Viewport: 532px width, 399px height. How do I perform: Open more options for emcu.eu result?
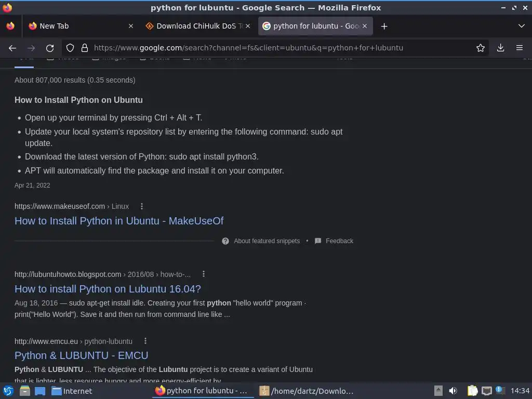click(145, 341)
